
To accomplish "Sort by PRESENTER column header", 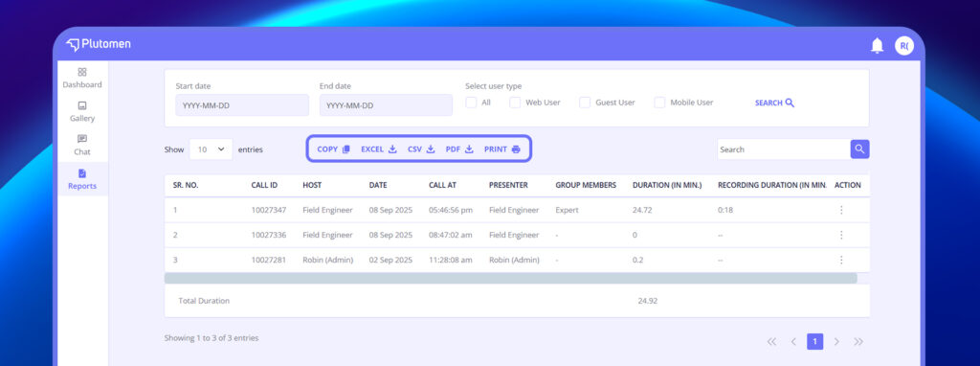I will click(x=508, y=185).
